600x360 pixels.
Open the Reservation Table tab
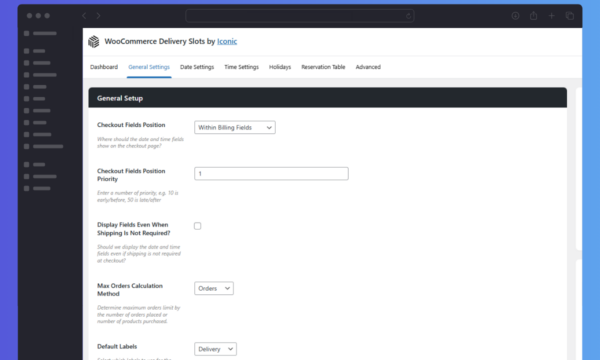click(x=323, y=67)
